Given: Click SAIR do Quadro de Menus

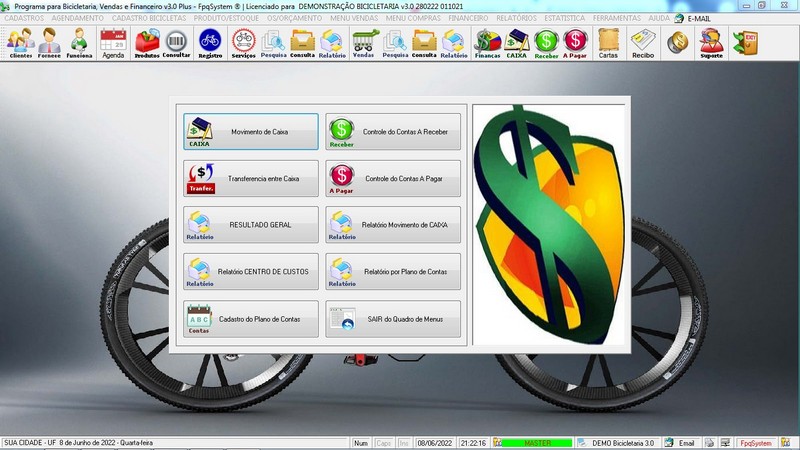Looking at the screenshot, I should (393, 319).
